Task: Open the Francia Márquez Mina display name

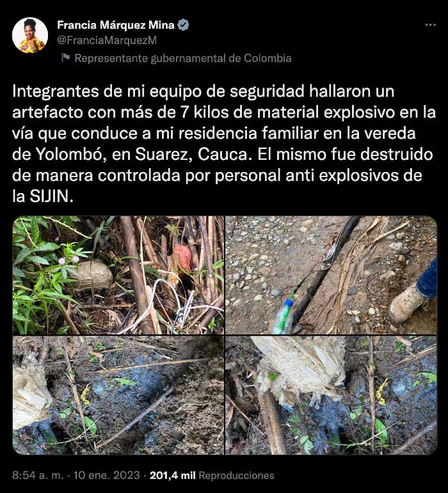Action: (x=116, y=25)
